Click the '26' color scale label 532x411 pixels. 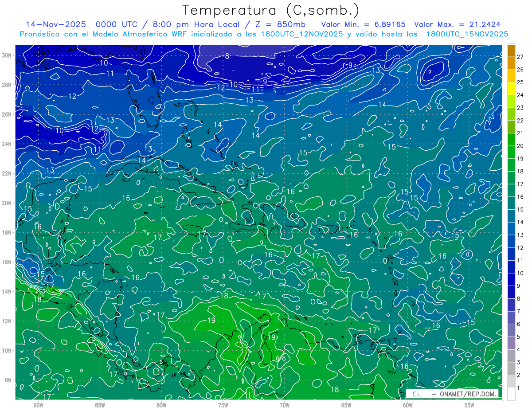click(520, 69)
